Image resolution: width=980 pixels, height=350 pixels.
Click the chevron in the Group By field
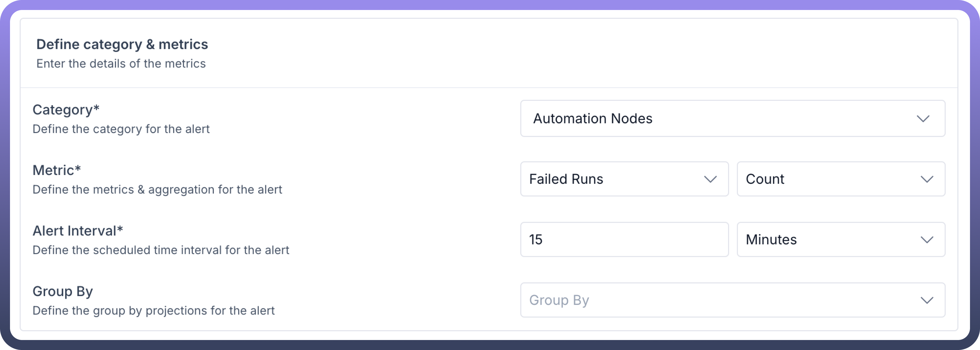tap(927, 300)
